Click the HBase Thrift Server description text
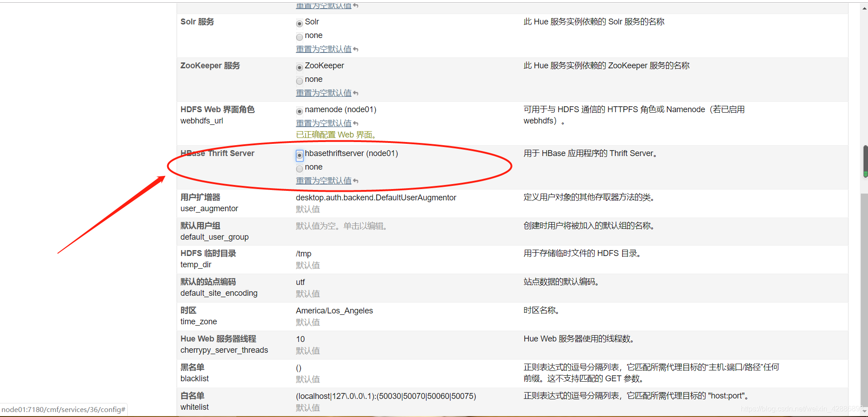This screenshot has width=868, height=417. [x=591, y=153]
